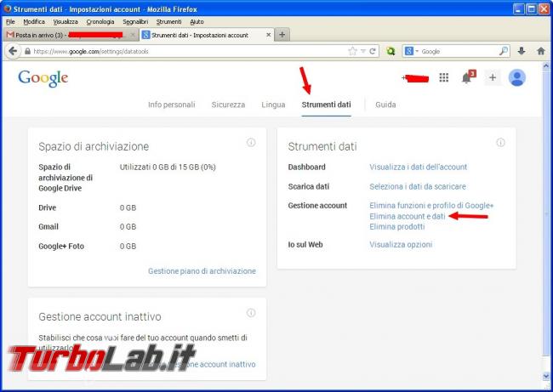Click the Firefox icon in title bar

pyautogui.click(x=8, y=9)
